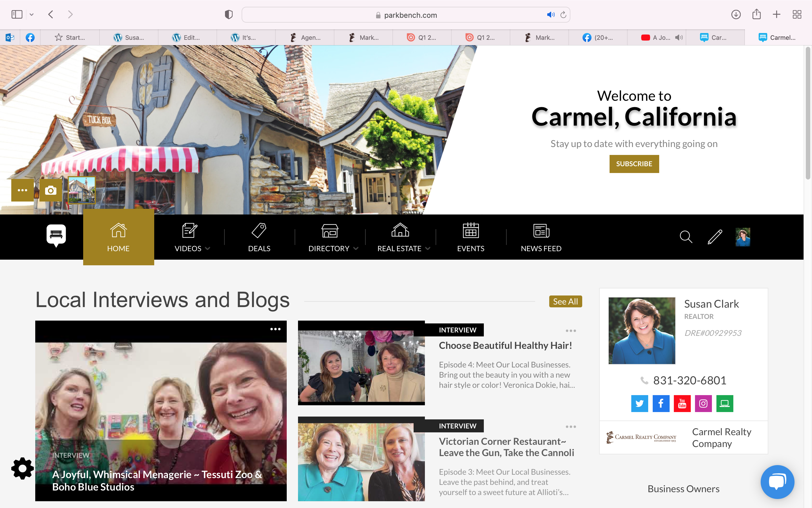Open Victorian Corner Restaurant article title
The width and height of the screenshot is (812, 508).
[506, 447]
